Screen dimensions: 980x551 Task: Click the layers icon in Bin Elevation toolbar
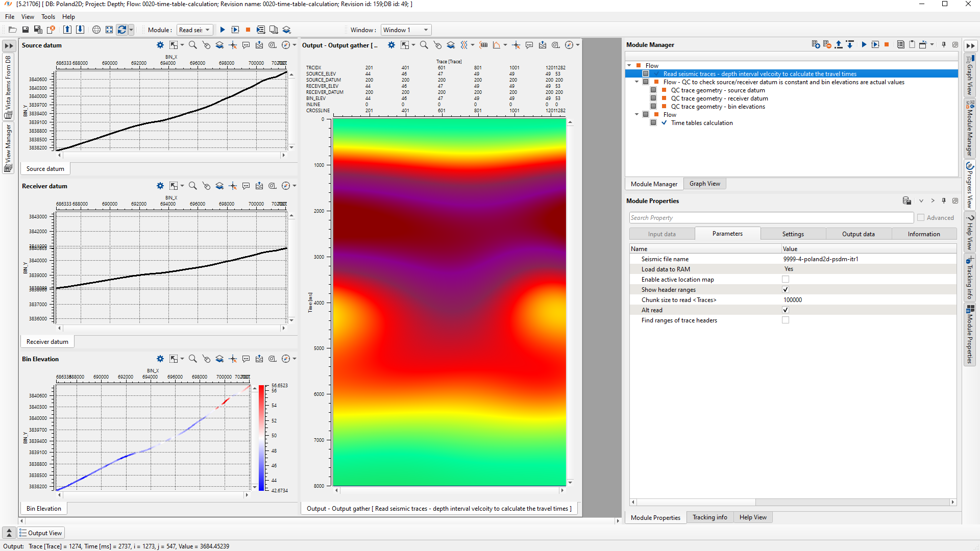(x=219, y=359)
